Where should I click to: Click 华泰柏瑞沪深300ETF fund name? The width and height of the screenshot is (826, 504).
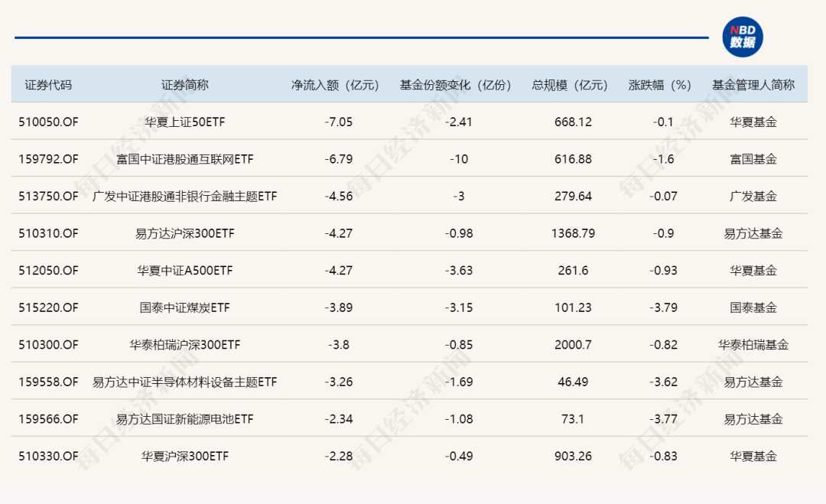[x=184, y=345]
